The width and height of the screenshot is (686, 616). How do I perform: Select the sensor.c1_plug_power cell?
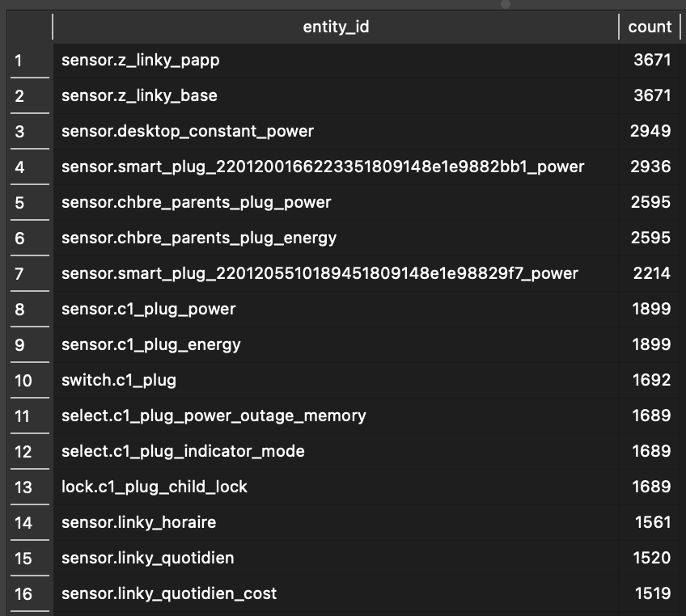click(336, 309)
